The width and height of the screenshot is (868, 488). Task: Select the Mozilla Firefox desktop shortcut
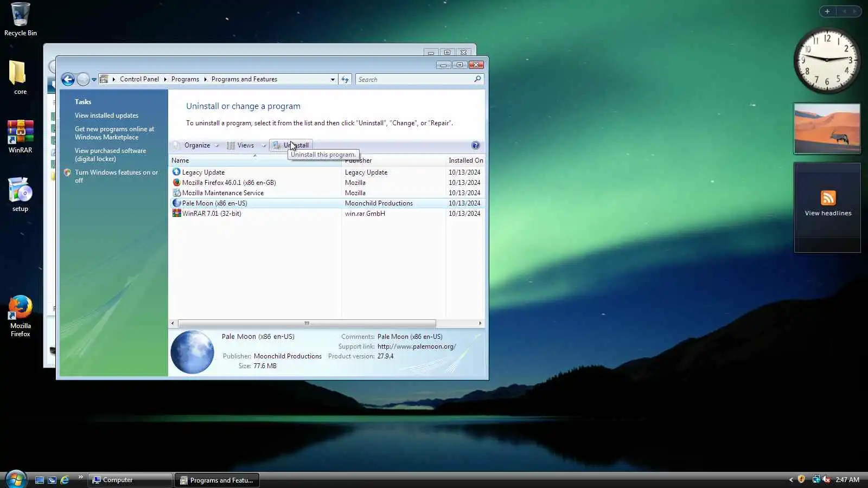tap(20, 316)
